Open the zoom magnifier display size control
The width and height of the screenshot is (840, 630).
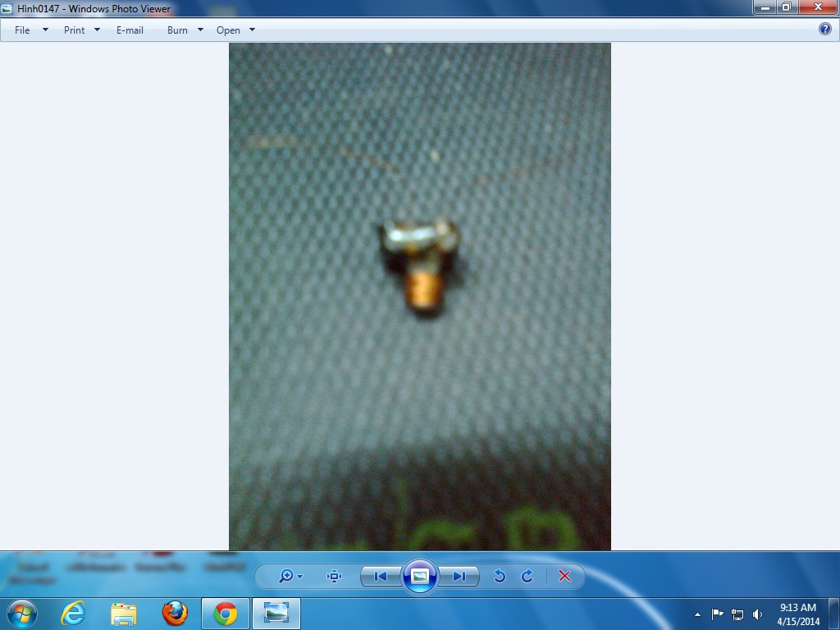click(x=286, y=576)
